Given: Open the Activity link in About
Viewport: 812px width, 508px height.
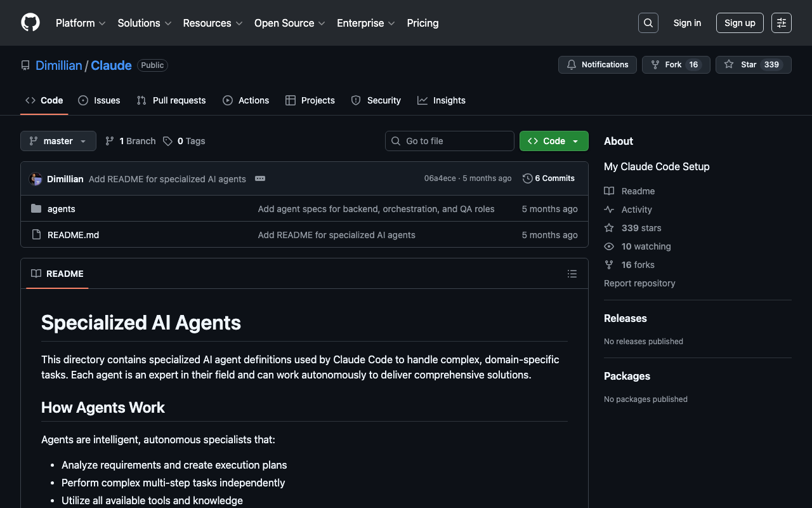Looking at the screenshot, I should pos(636,210).
